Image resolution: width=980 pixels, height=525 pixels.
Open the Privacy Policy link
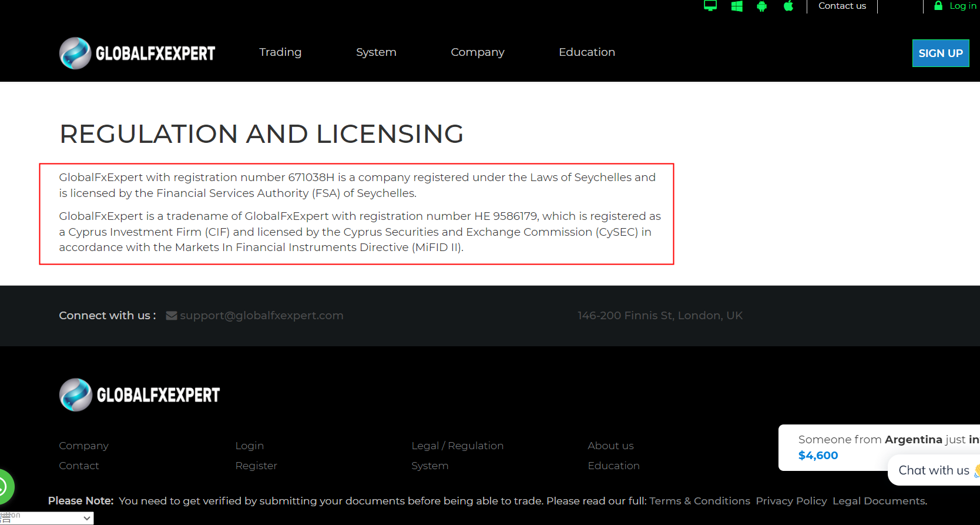(x=791, y=501)
